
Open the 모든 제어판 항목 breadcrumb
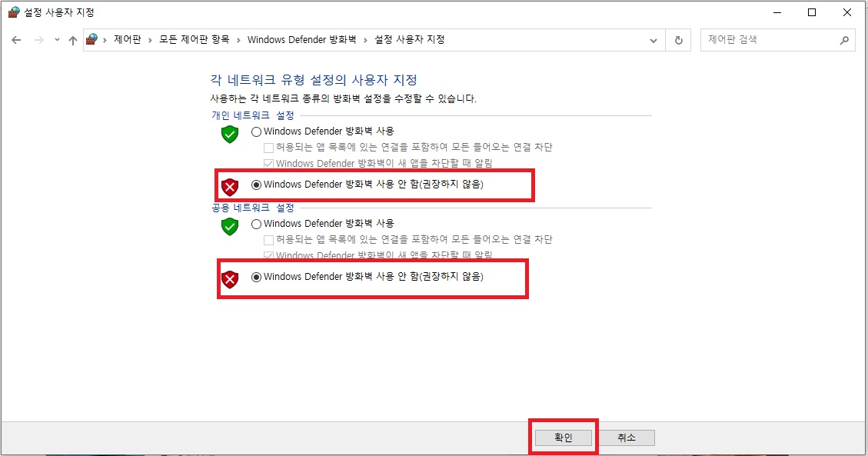pyautogui.click(x=195, y=39)
